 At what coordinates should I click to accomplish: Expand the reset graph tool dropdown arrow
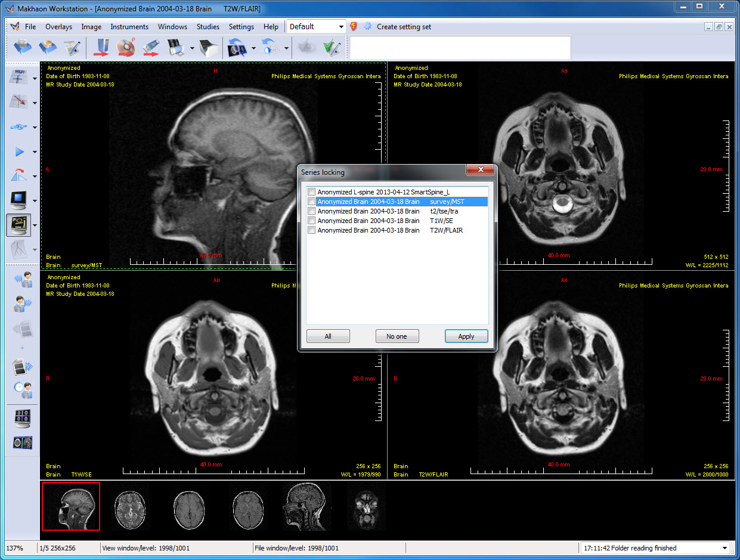pyautogui.click(x=287, y=48)
